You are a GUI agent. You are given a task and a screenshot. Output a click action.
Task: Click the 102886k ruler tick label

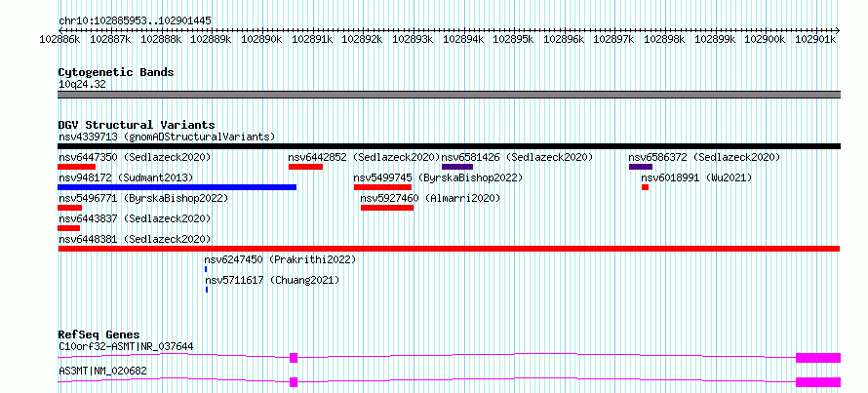pyautogui.click(x=60, y=39)
